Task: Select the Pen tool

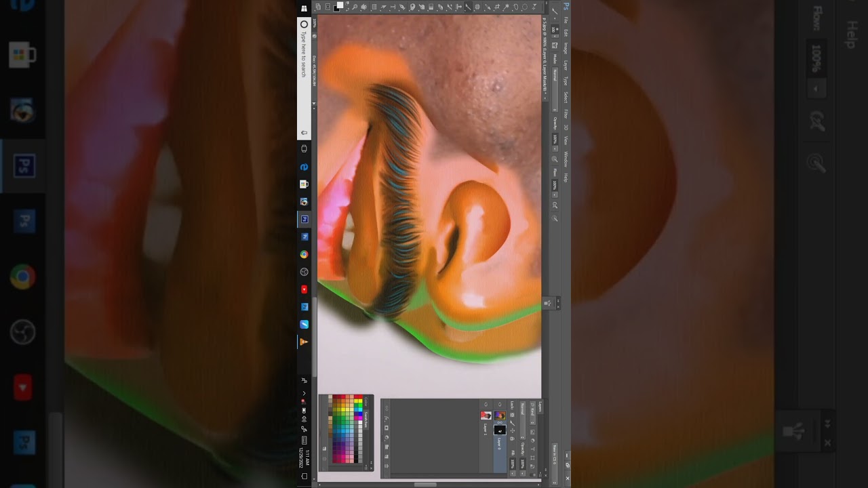Action: pyautogui.click(x=402, y=7)
